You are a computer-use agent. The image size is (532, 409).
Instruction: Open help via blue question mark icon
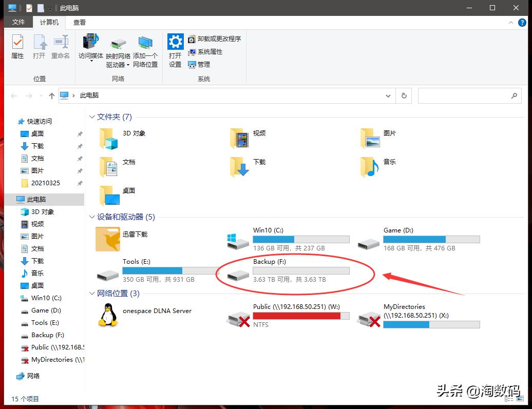point(522,23)
